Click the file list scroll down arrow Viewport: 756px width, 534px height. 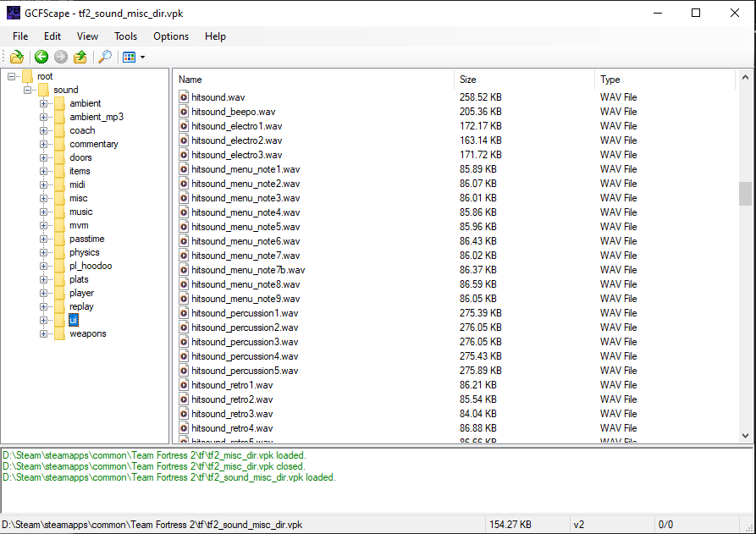[745, 436]
